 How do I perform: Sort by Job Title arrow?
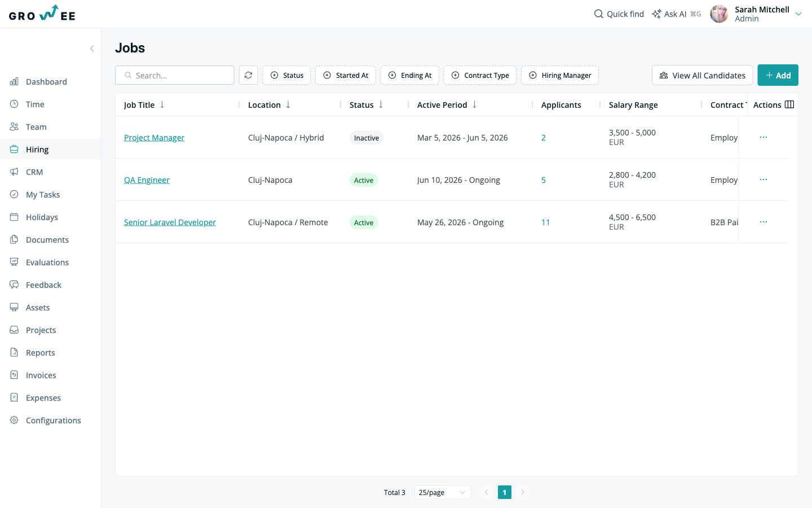(162, 104)
